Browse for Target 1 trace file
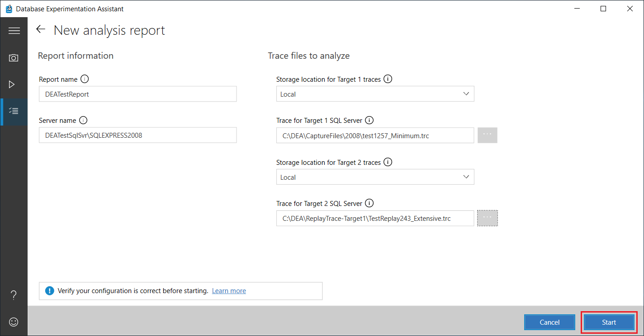 pyautogui.click(x=488, y=135)
